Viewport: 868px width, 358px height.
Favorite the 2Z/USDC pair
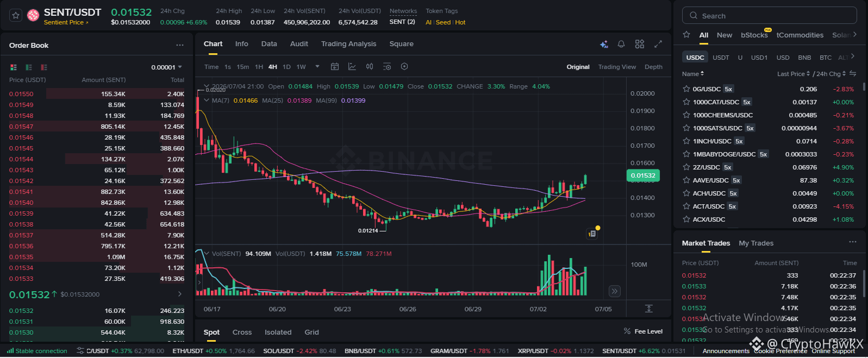click(x=686, y=167)
